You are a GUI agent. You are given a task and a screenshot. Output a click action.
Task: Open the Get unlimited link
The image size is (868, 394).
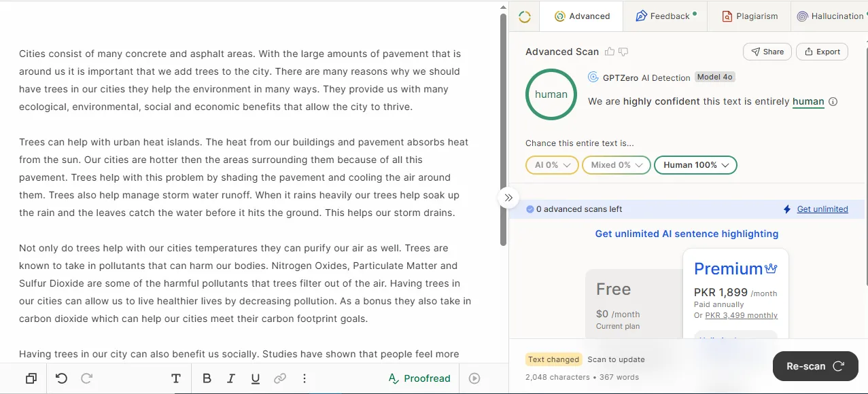(x=822, y=209)
